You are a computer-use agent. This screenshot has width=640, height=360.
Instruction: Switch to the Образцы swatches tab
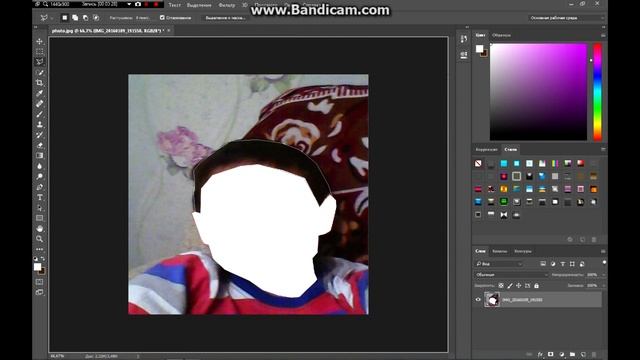[x=501, y=35]
